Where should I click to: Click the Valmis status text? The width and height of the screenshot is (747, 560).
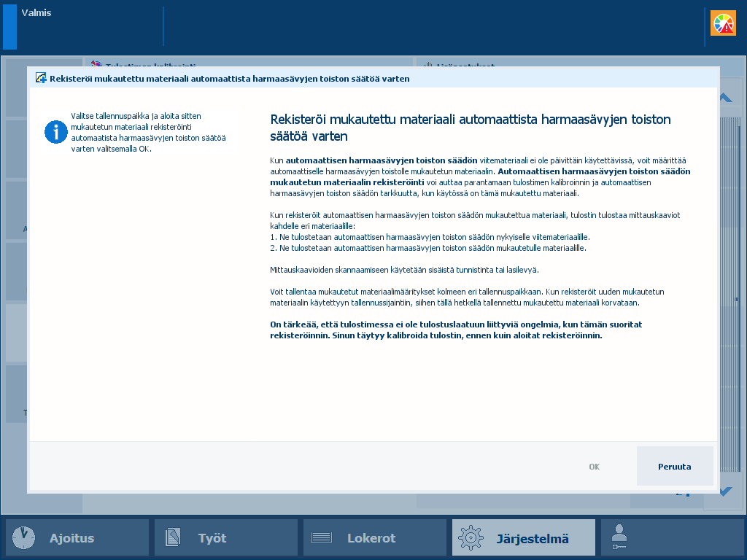(x=36, y=13)
